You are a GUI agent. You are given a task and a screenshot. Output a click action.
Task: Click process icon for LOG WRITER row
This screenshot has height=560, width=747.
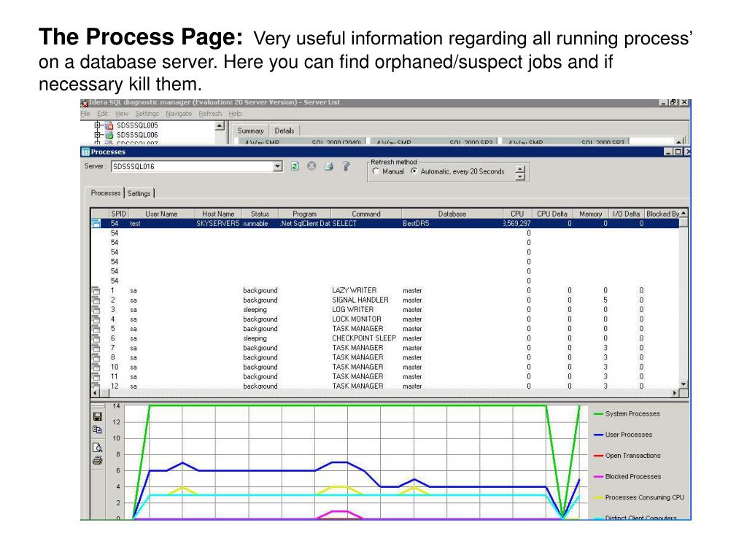tap(96, 309)
